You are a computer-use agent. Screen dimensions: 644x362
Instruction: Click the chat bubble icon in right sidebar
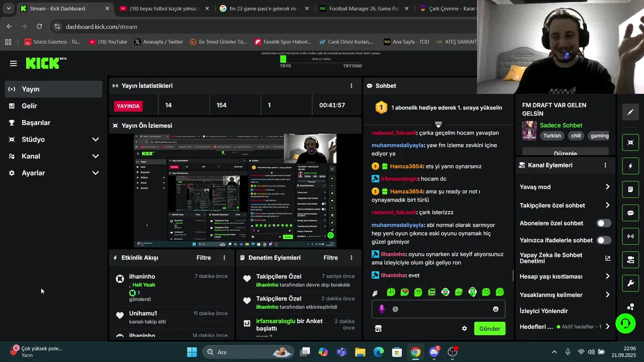[x=630, y=213]
